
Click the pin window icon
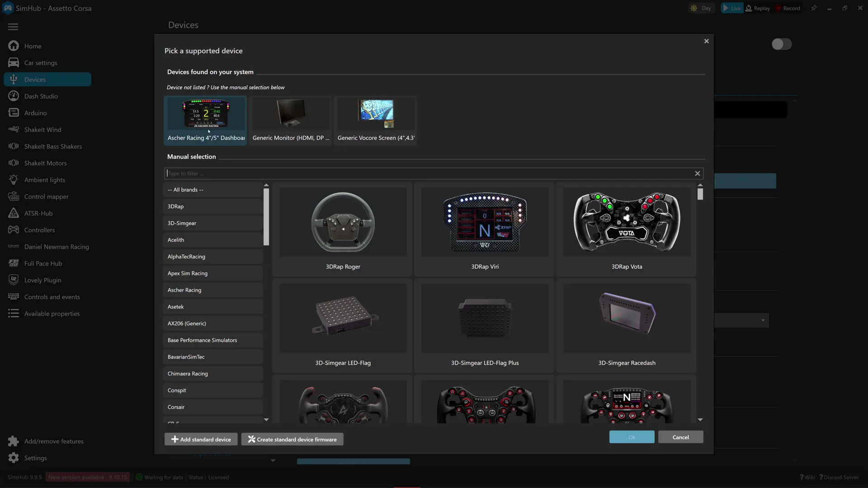pyautogui.click(x=814, y=8)
